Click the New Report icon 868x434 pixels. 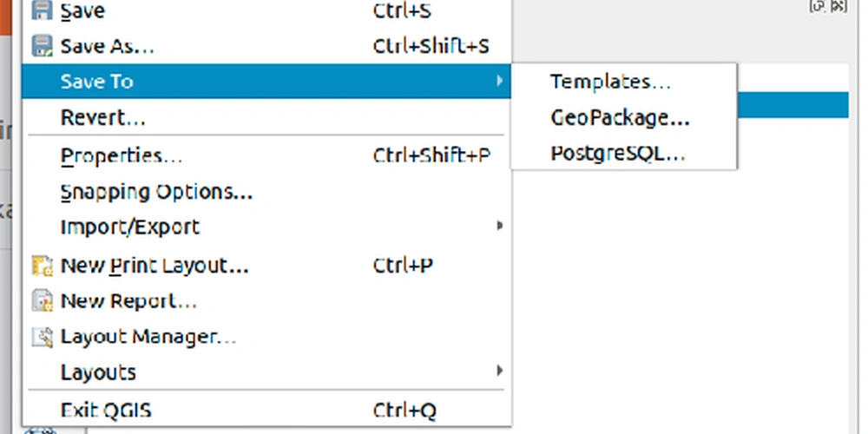(42, 301)
